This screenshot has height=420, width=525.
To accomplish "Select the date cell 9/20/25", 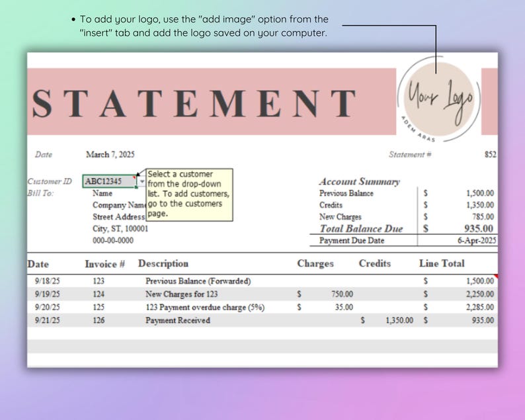I will click(47, 307).
